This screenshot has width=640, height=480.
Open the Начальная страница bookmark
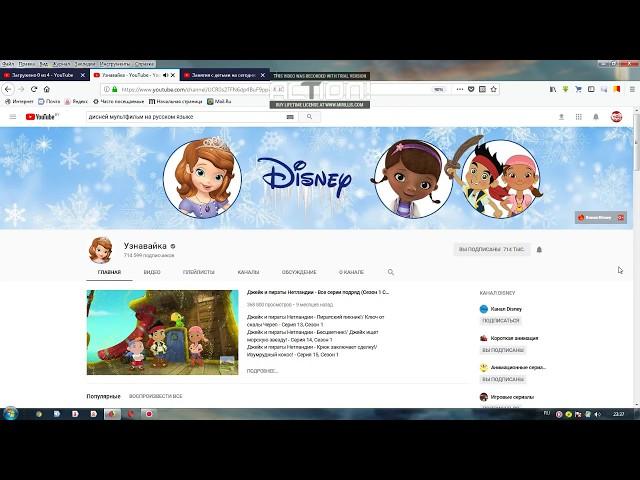pyautogui.click(x=176, y=101)
